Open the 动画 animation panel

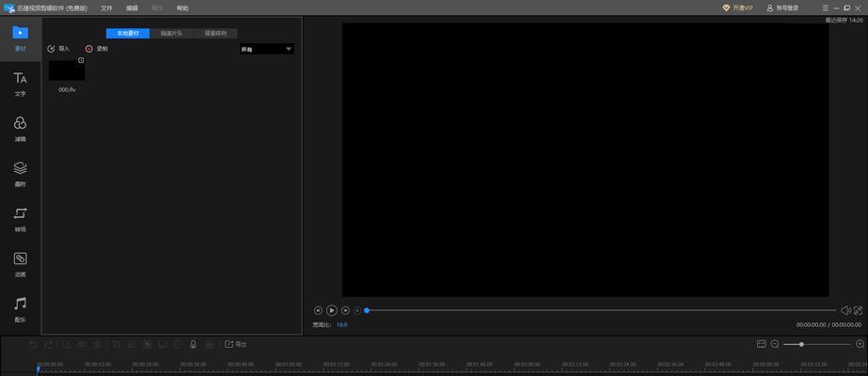(20, 265)
